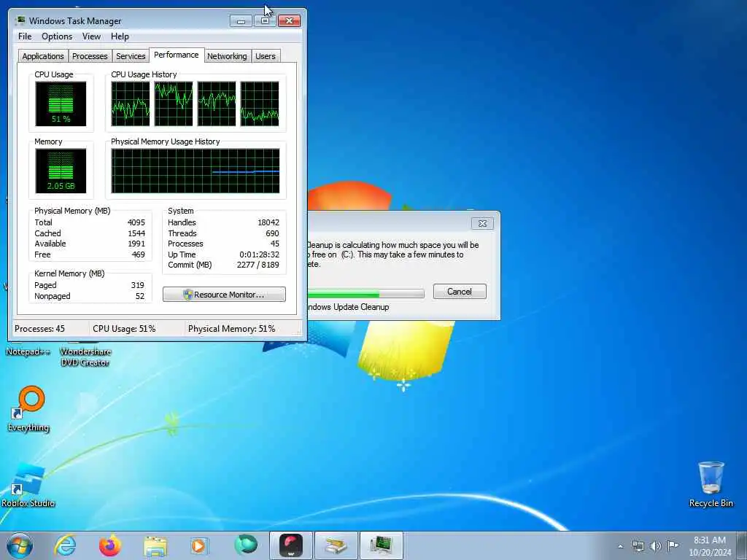Click the Handles value 18042
747x560 pixels.
point(268,222)
